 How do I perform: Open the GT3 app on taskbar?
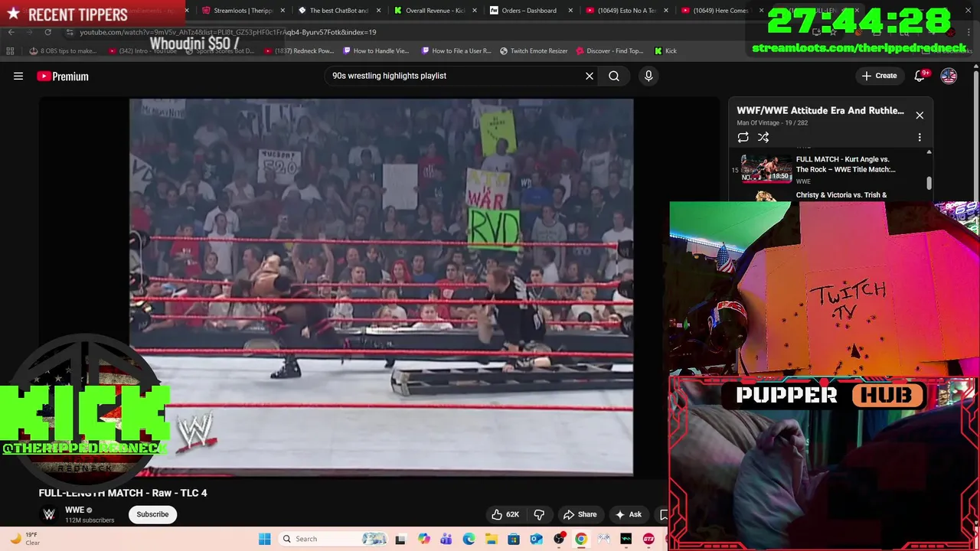pos(649,539)
